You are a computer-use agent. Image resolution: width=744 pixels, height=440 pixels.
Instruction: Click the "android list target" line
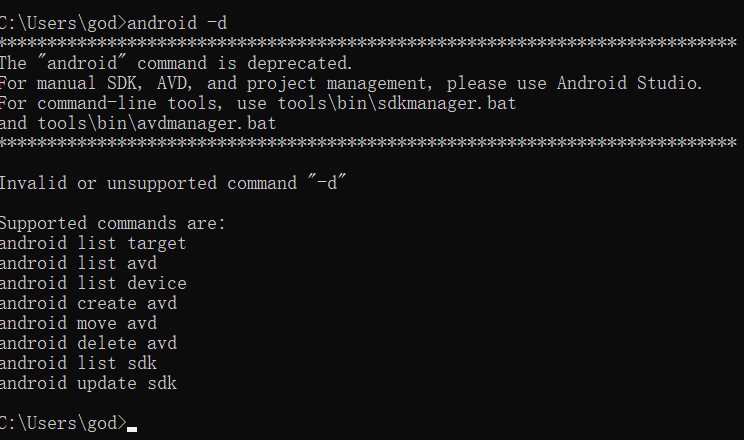[93, 243]
